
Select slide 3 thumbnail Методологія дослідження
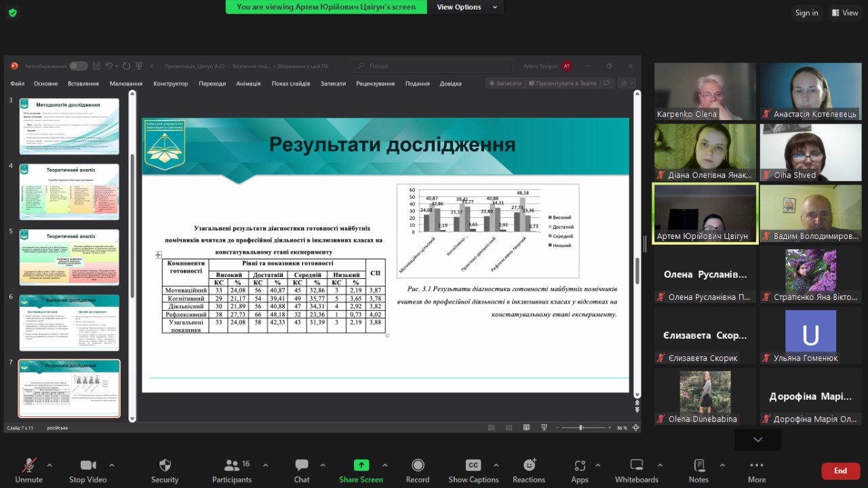click(69, 126)
